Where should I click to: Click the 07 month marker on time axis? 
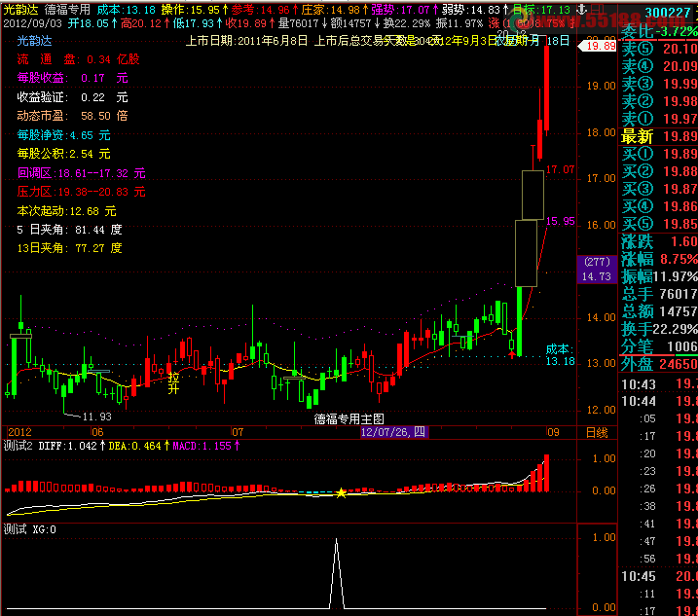pyautogui.click(x=238, y=432)
